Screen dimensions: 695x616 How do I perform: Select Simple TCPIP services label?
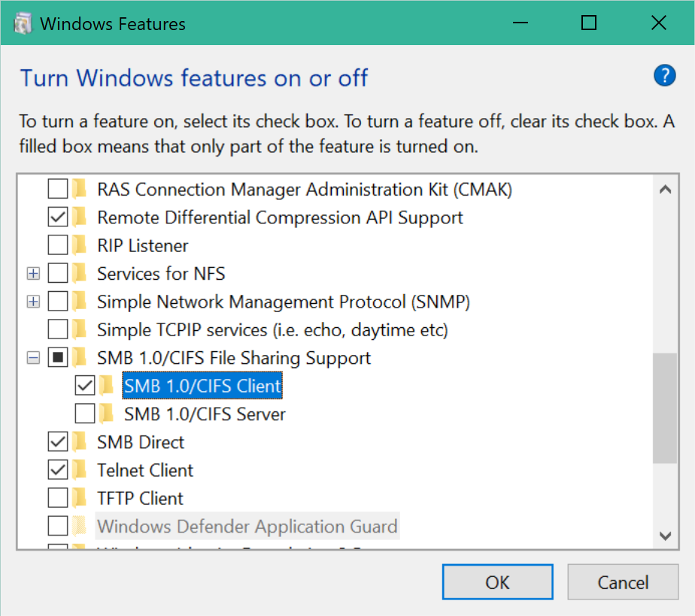click(272, 330)
